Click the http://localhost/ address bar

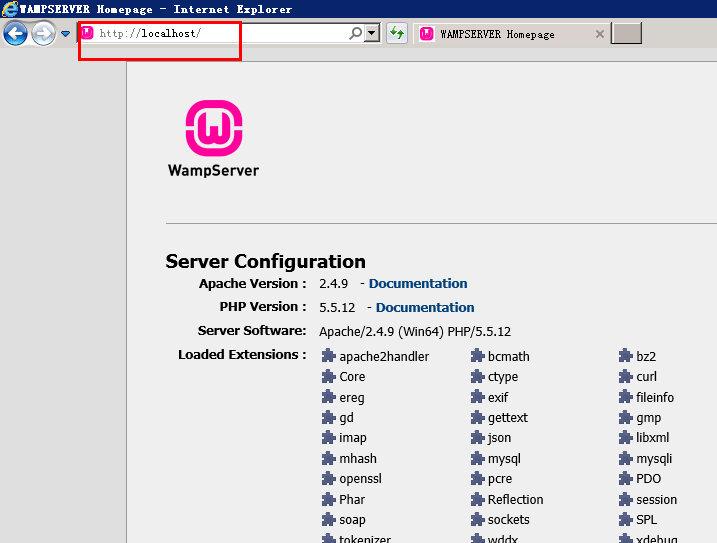pyautogui.click(x=210, y=34)
